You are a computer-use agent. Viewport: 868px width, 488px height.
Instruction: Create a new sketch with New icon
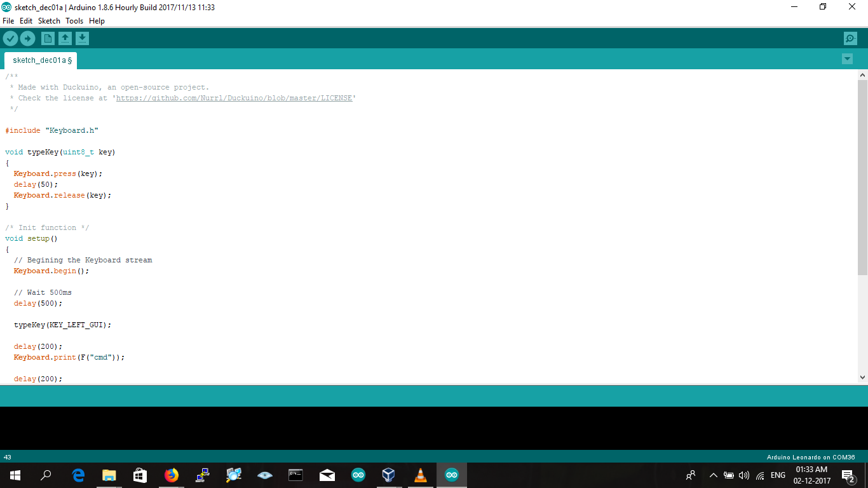click(x=48, y=39)
